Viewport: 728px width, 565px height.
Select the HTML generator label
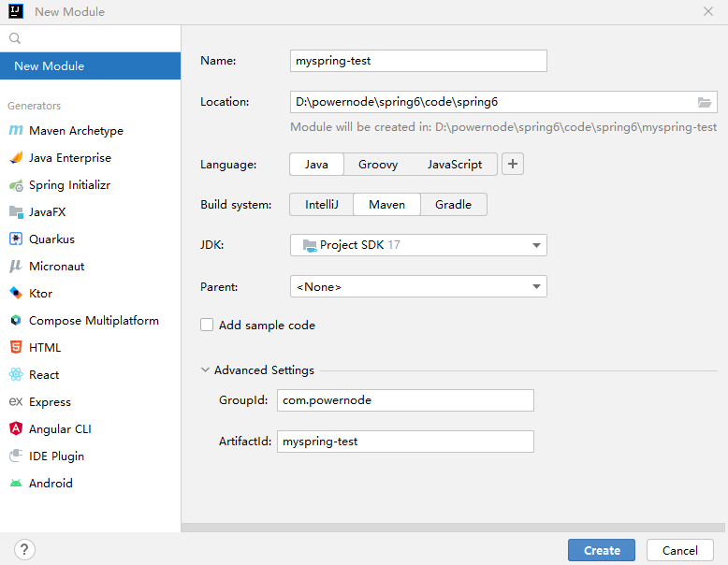pos(45,348)
